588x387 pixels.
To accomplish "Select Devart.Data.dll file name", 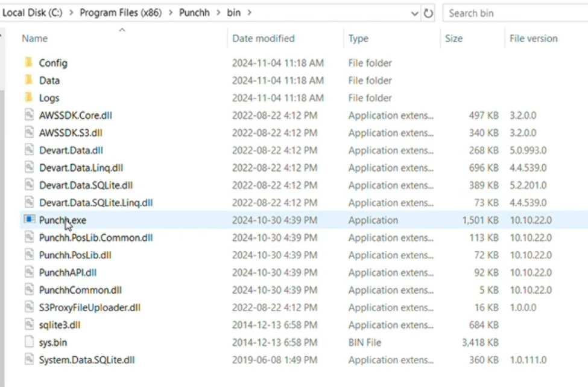I will click(x=71, y=150).
